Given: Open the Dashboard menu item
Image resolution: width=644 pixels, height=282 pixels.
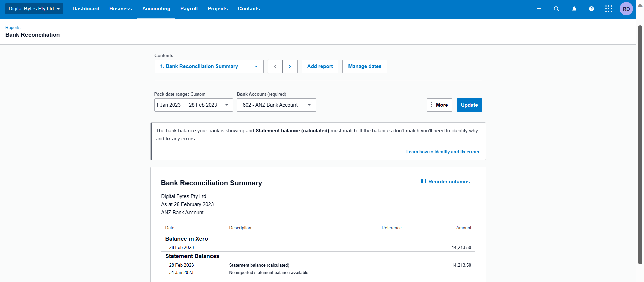Looking at the screenshot, I should point(86,9).
